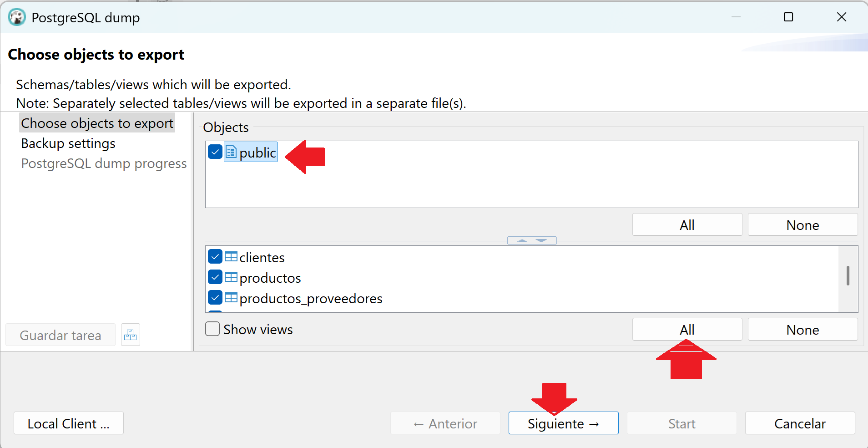
Task: Maximize the PostgreSQL dump window
Action: pyautogui.click(x=788, y=17)
